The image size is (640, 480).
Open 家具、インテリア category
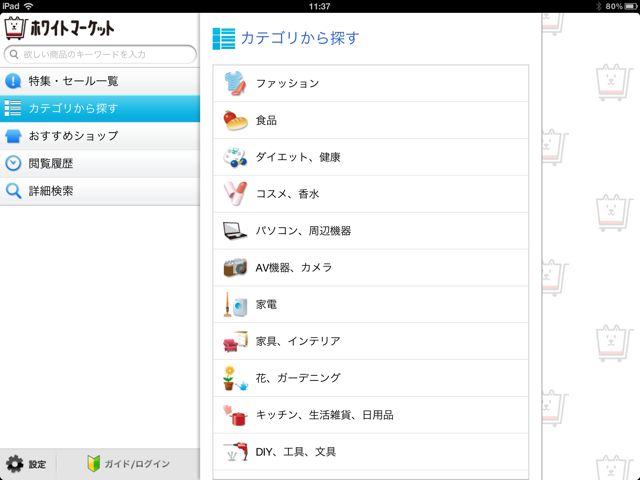(x=371, y=341)
